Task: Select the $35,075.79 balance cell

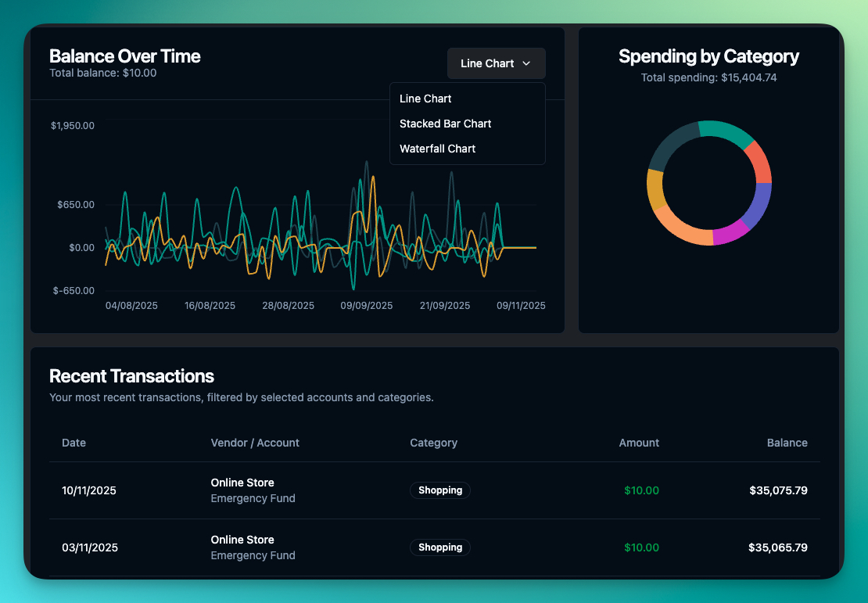Action: pos(778,490)
